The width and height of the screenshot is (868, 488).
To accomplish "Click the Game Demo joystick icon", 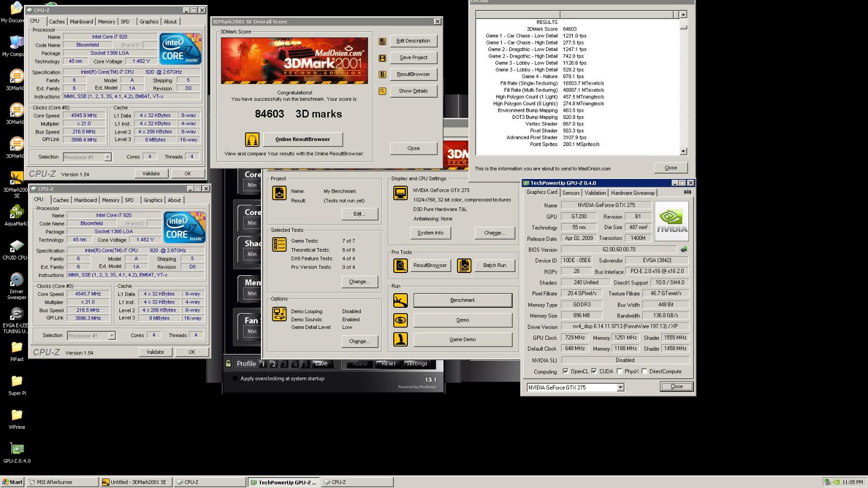I will tap(400, 339).
